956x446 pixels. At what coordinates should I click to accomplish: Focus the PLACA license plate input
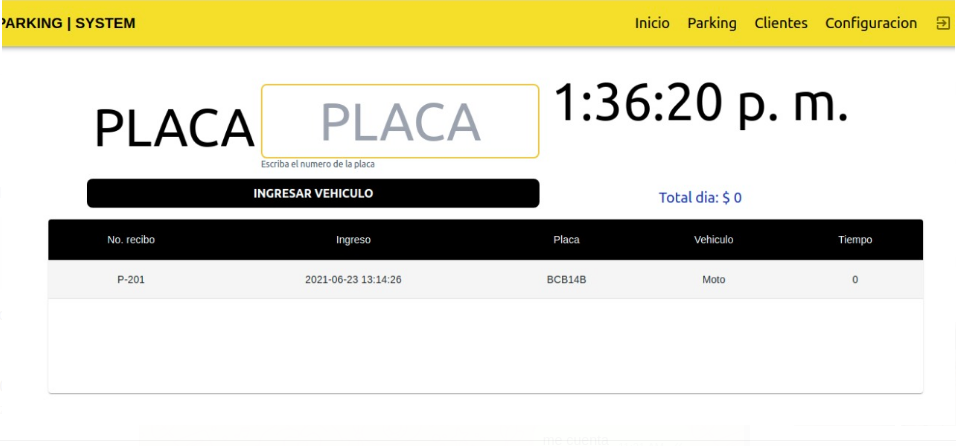point(400,121)
